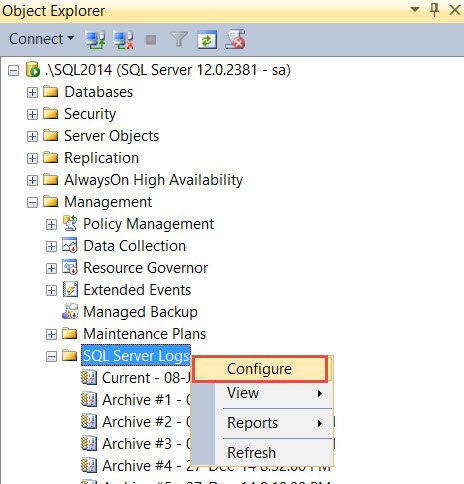Click the Extended Events icon
This screenshot has width=464, height=484.
click(x=70, y=289)
